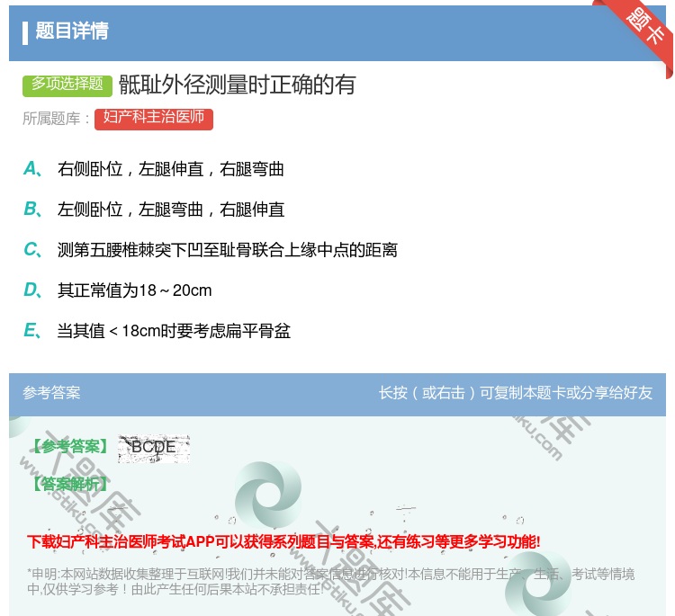Screen dimensions: 675x616
Task: Click the teal letter B marker
Action: 32,209
